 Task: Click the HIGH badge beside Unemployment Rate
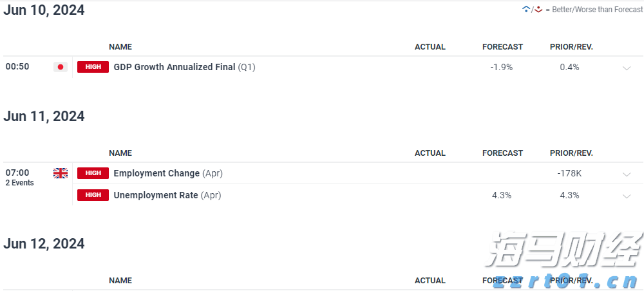(x=93, y=195)
